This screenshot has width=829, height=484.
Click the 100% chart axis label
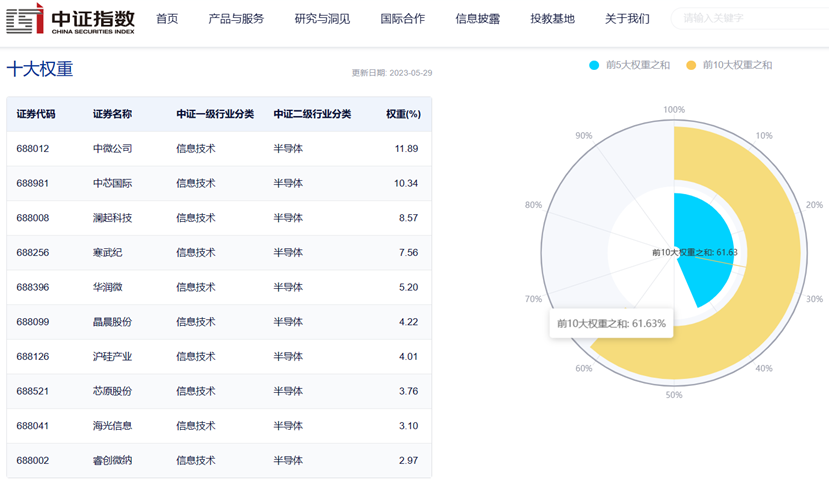click(674, 109)
